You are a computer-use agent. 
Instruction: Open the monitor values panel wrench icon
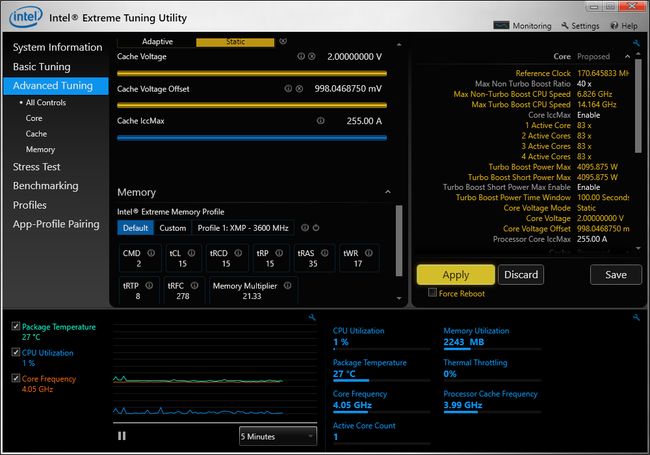click(636, 317)
